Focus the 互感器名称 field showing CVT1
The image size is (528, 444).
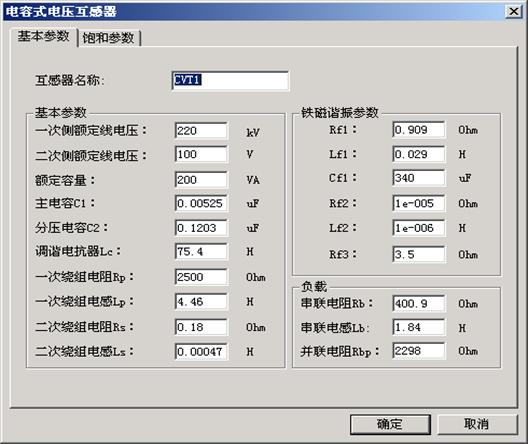pos(230,80)
